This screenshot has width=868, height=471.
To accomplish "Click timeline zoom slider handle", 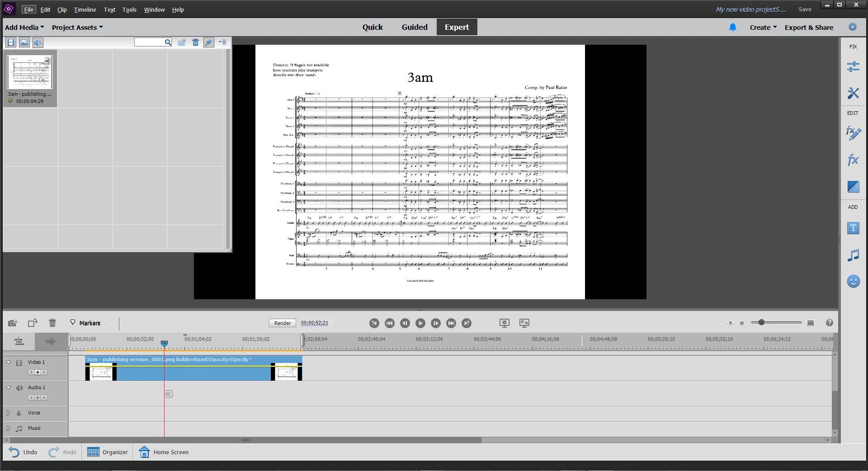I will click(761, 322).
